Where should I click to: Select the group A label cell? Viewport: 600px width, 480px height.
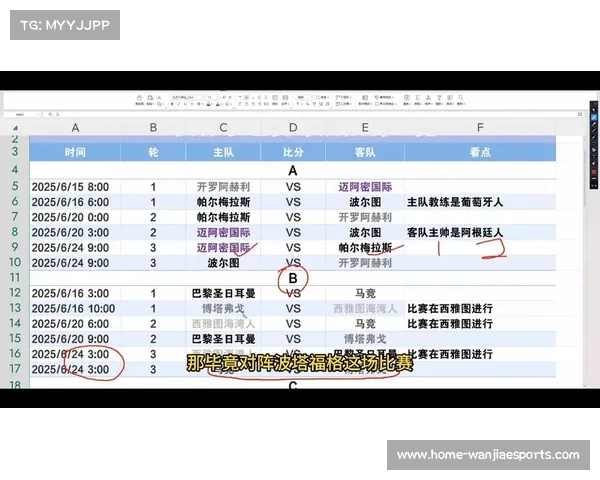(293, 170)
